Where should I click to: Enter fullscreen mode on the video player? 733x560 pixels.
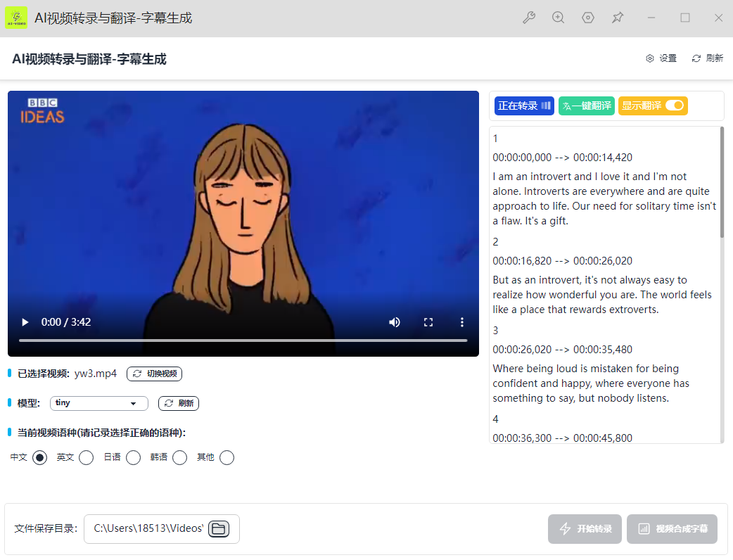428,322
